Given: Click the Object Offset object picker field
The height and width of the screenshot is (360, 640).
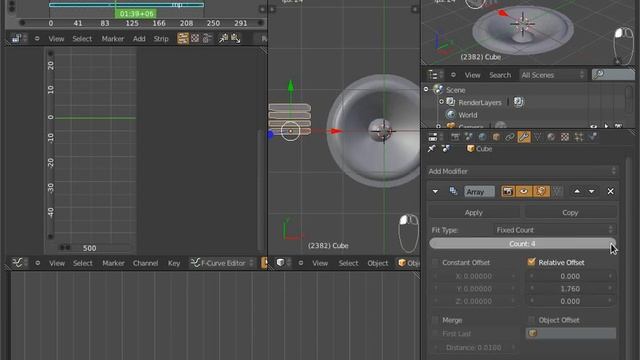Looking at the screenshot, I should (x=571, y=333).
